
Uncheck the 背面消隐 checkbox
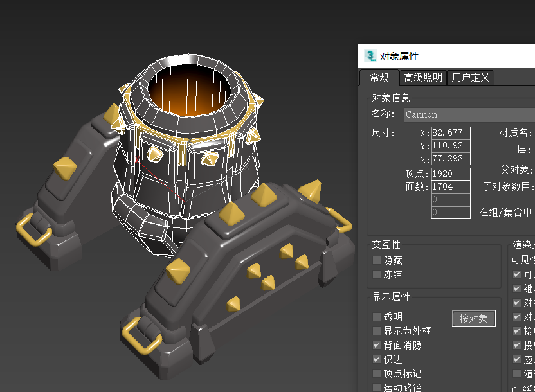[377, 345]
